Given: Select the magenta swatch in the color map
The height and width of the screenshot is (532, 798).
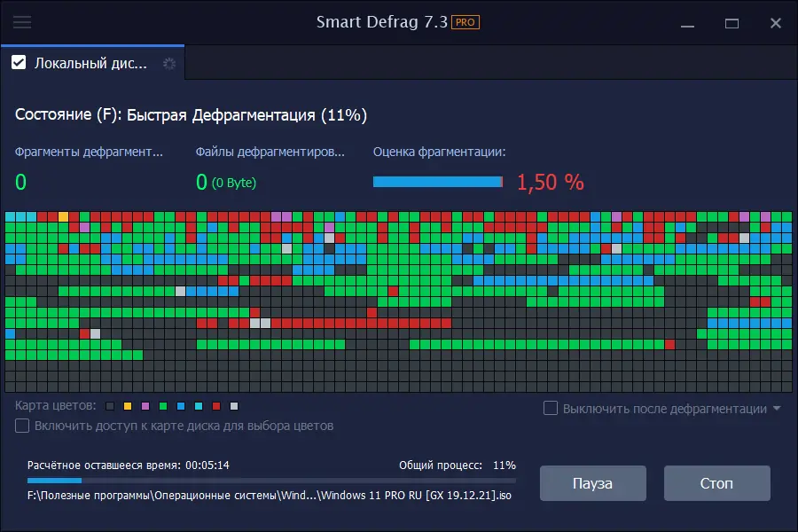Looking at the screenshot, I should pos(145,406).
